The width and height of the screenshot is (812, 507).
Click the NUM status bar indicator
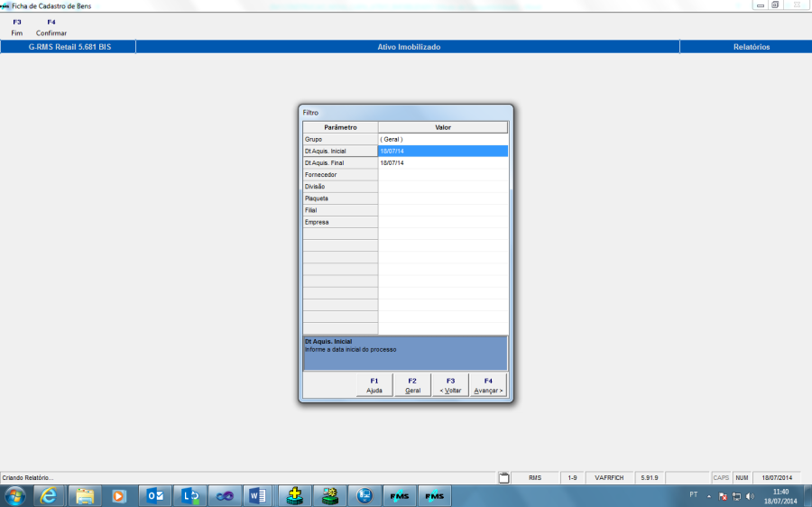(x=742, y=477)
